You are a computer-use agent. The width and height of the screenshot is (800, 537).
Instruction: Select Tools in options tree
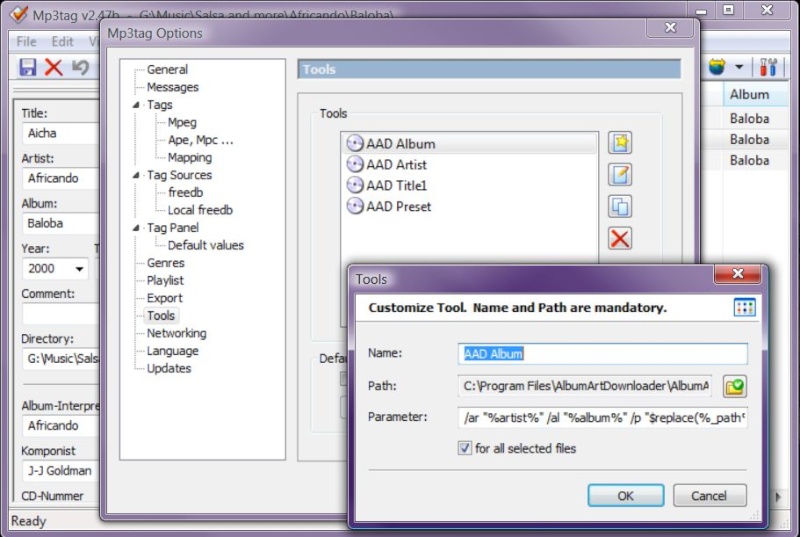pyautogui.click(x=161, y=316)
